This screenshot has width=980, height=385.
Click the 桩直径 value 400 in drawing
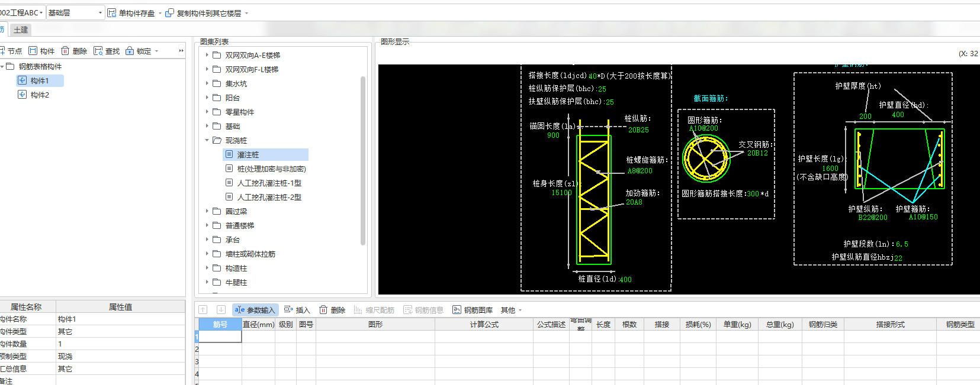625,280
